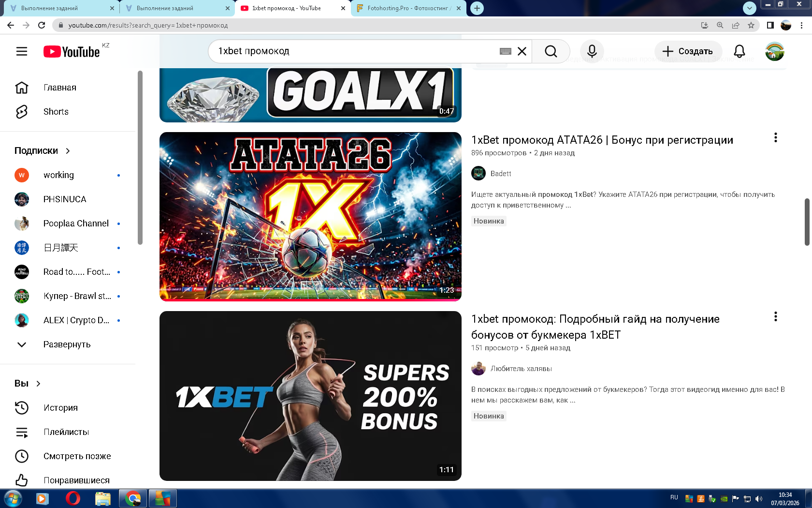This screenshot has width=812, height=508.
Task: Click the browser address bar URL
Action: (x=148, y=25)
